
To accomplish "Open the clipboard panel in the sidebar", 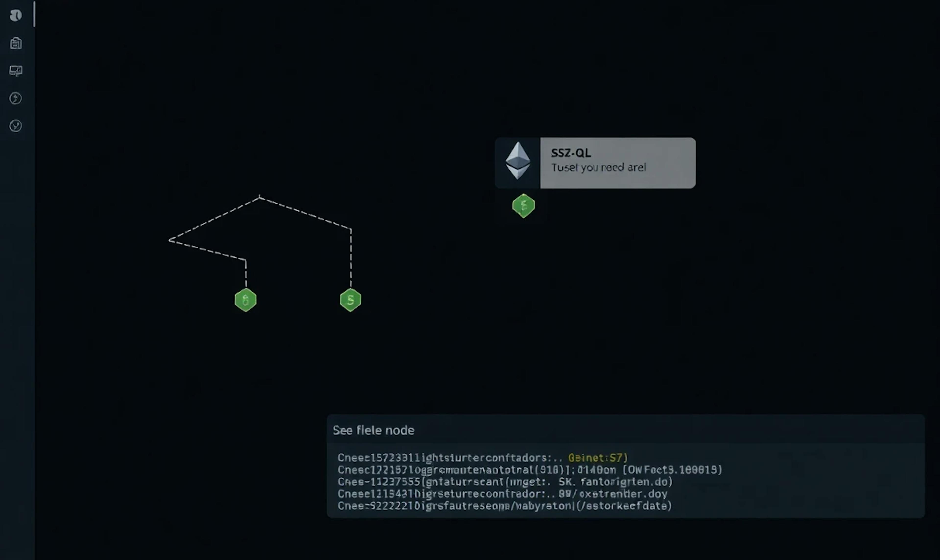I will pyautogui.click(x=15, y=43).
